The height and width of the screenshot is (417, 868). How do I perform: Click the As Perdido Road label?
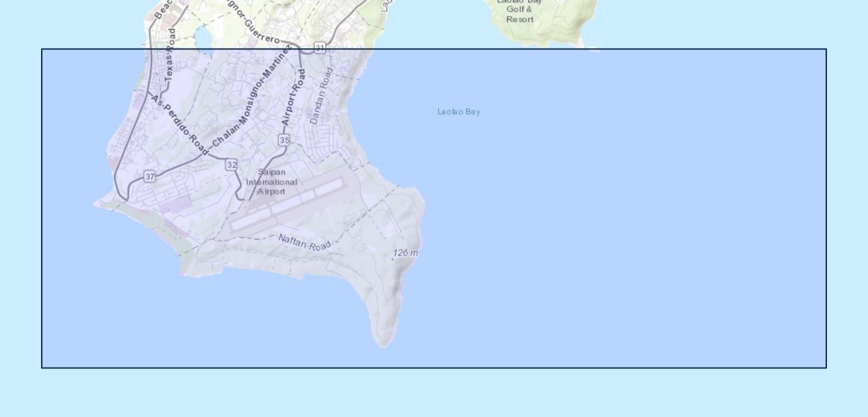tap(179, 125)
